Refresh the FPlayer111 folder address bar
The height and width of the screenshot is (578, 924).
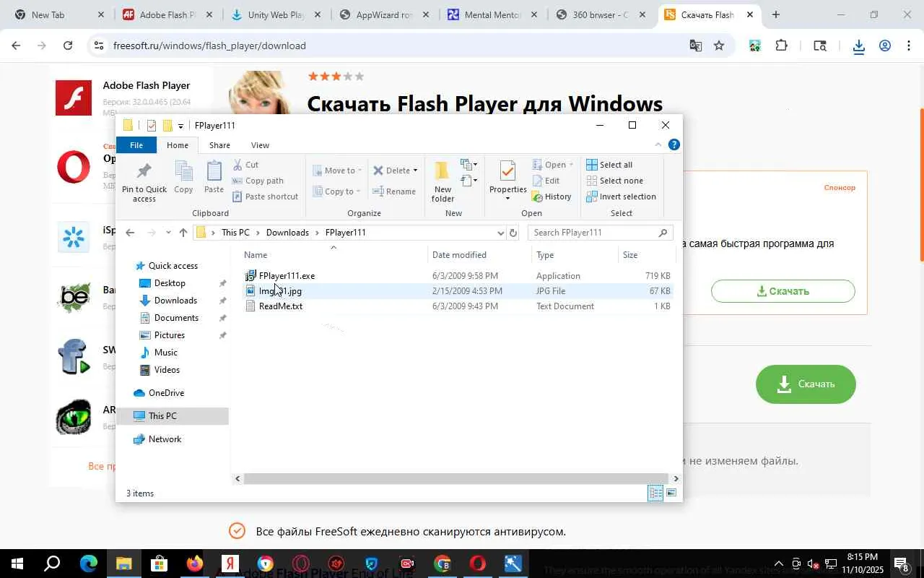click(x=513, y=233)
